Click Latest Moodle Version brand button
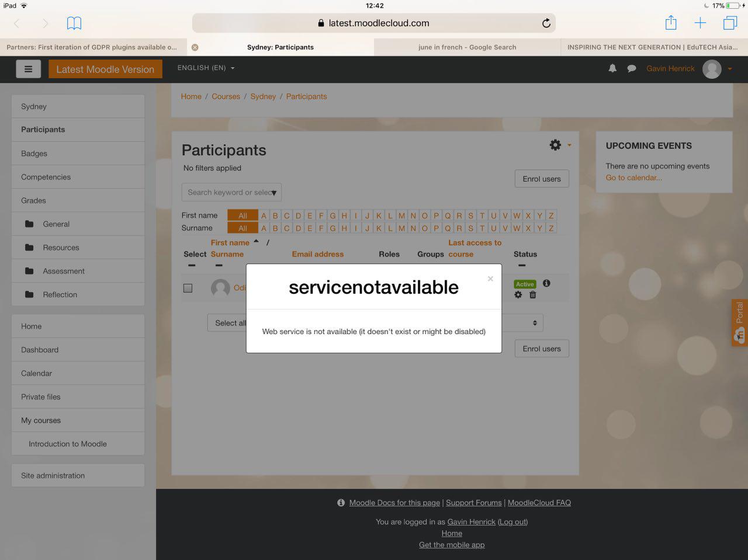 tap(105, 69)
